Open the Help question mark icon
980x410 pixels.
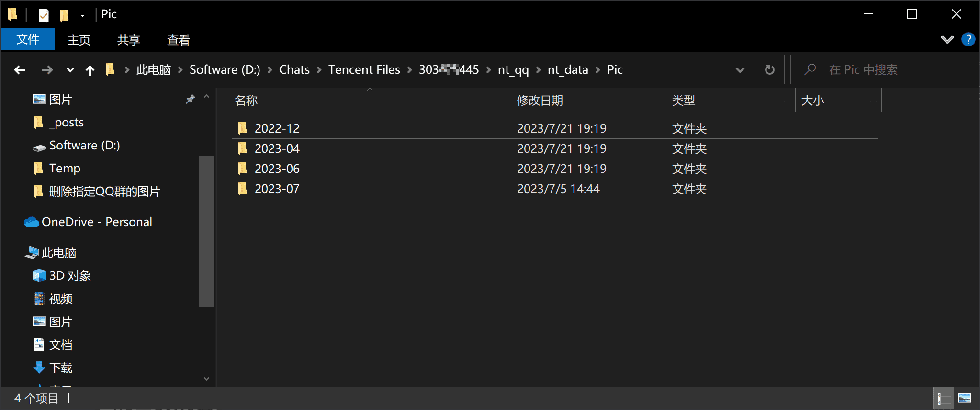point(968,39)
